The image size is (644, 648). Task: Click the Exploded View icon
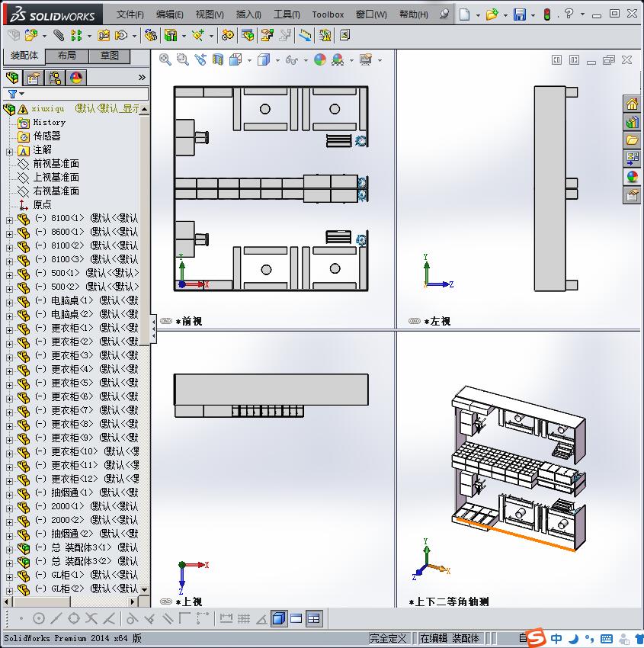point(267,36)
